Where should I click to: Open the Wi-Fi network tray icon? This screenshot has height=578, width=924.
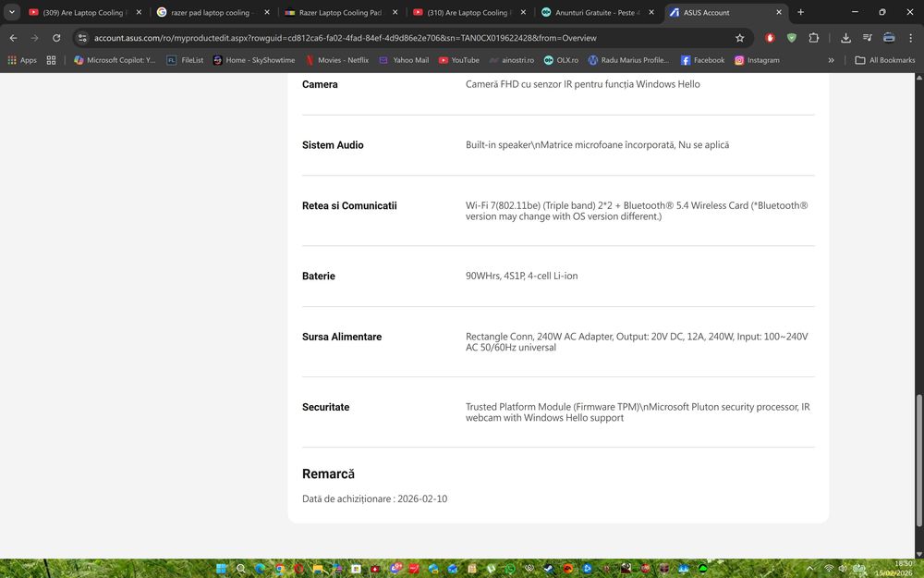829,569
